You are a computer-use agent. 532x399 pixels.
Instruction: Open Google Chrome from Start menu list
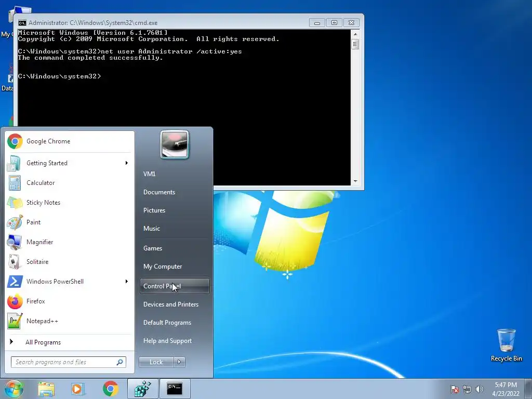69,141
